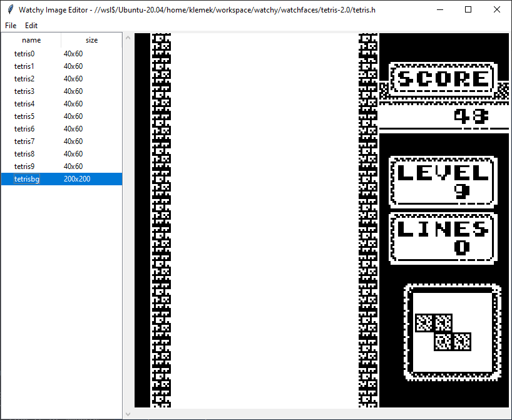This screenshot has width=512, height=420.
Task: Minimize the Watchy Image Editor window
Action: 440,10
